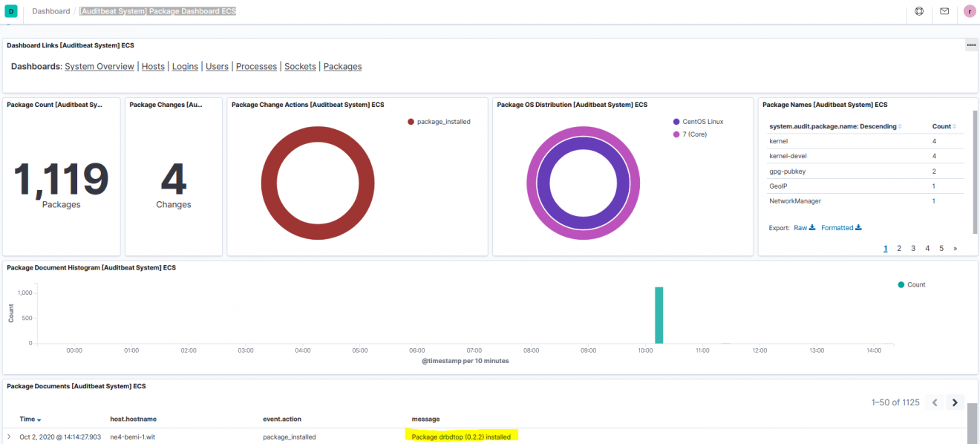Open the Processes dashboard link

[256, 67]
